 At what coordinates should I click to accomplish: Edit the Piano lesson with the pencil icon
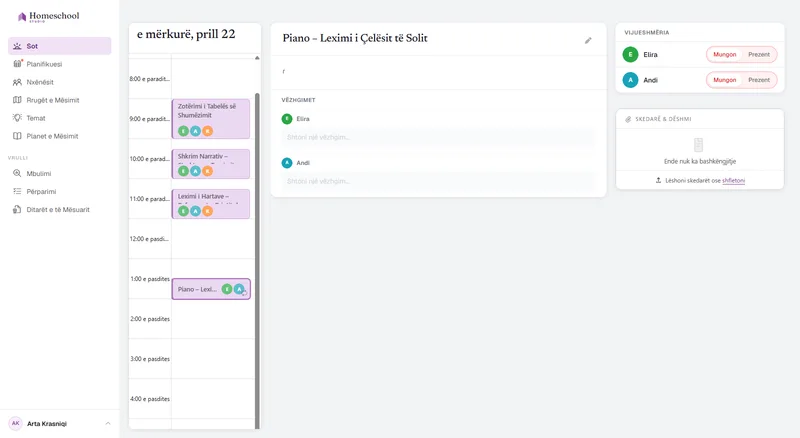pos(588,40)
